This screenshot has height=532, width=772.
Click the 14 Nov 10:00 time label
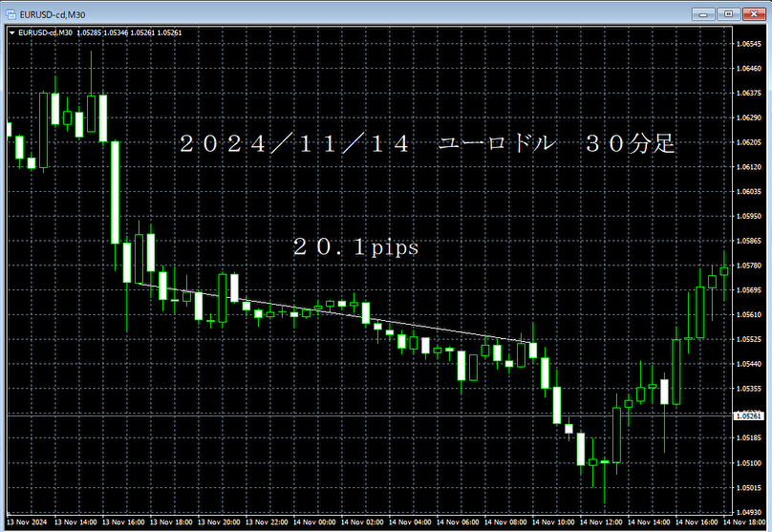click(553, 521)
